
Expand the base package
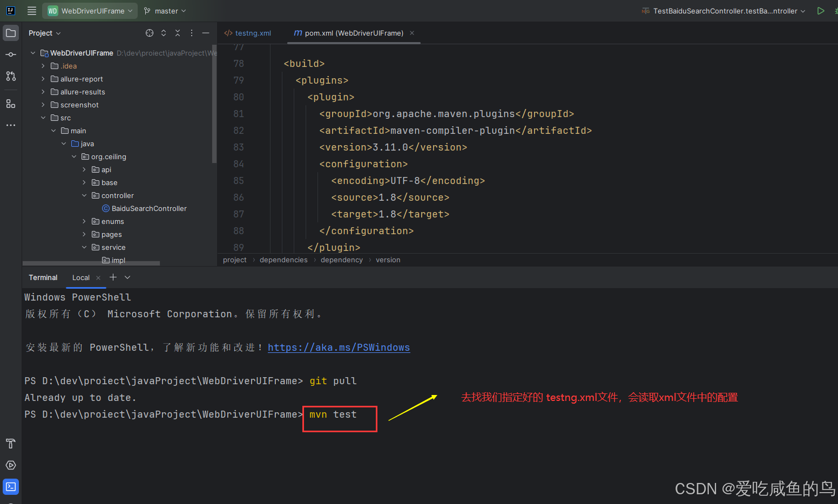pos(84,182)
